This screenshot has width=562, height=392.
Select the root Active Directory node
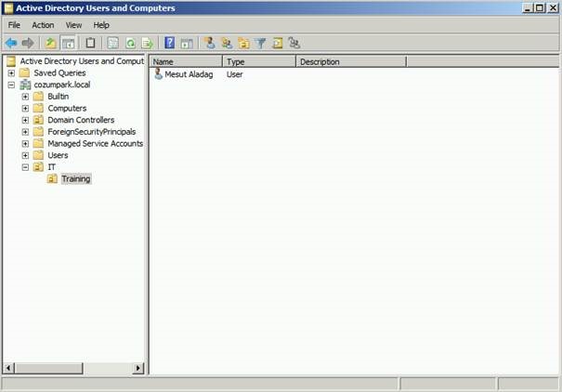(x=82, y=61)
